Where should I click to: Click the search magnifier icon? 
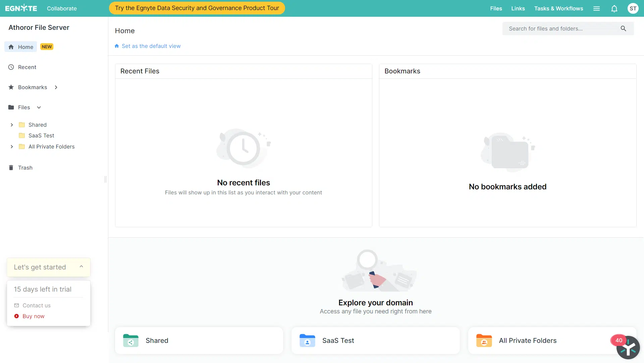pyautogui.click(x=623, y=28)
